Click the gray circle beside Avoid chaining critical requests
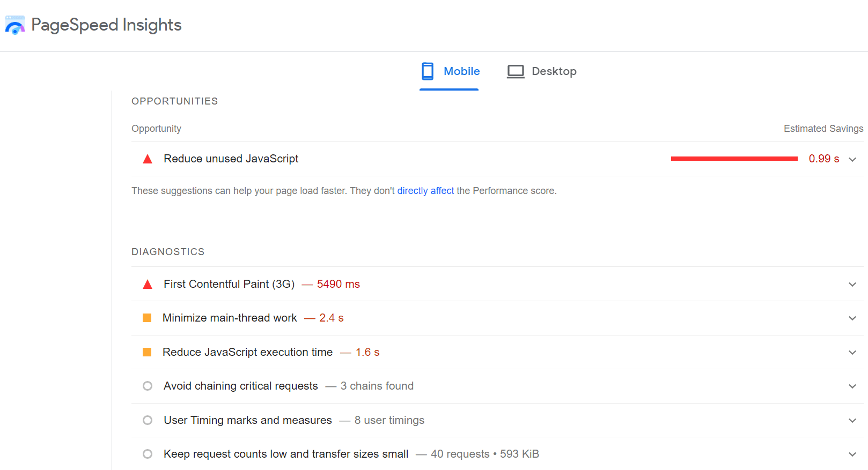The height and width of the screenshot is (470, 868). [x=147, y=386]
